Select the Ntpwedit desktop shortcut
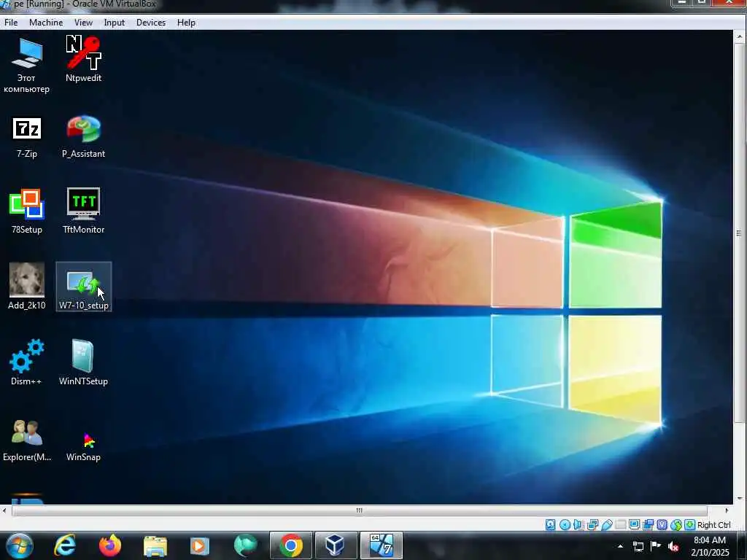Image resolution: width=747 pixels, height=560 pixels. [x=83, y=60]
